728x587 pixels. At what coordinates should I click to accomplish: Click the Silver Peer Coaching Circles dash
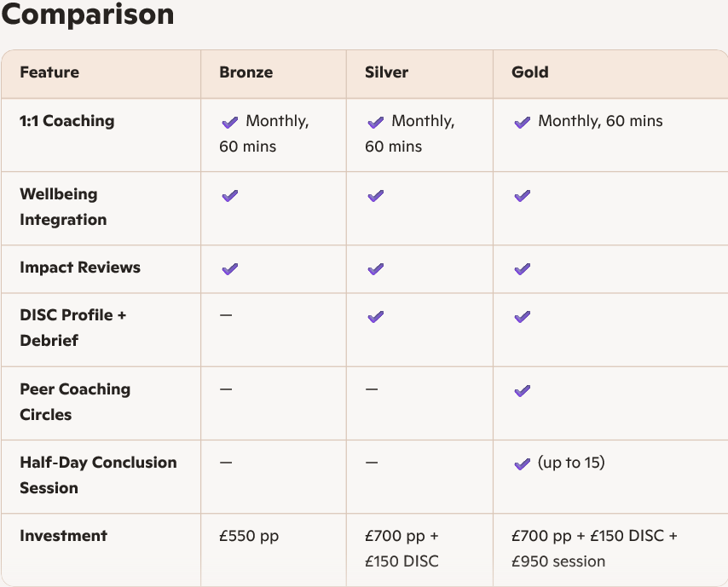click(372, 388)
